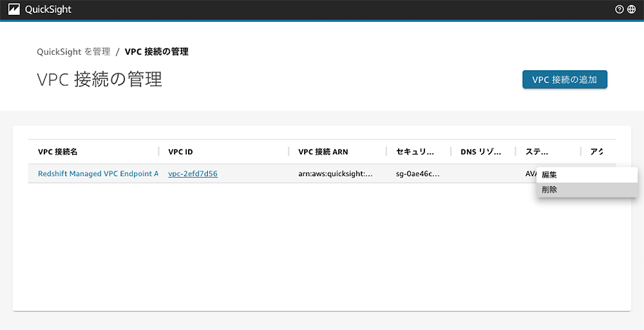This screenshot has height=330, width=644.
Task: Click the VPC 接続 ARN column header
Action: pyautogui.click(x=323, y=152)
